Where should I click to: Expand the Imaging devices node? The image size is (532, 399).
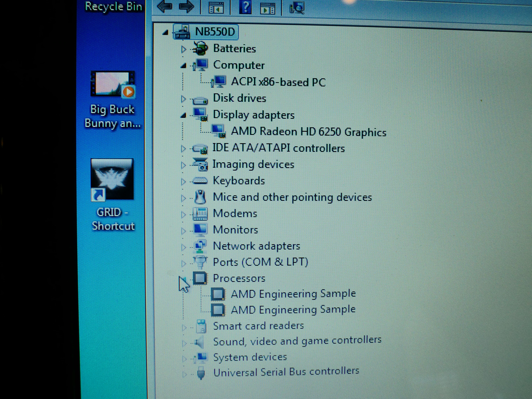coord(183,165)
